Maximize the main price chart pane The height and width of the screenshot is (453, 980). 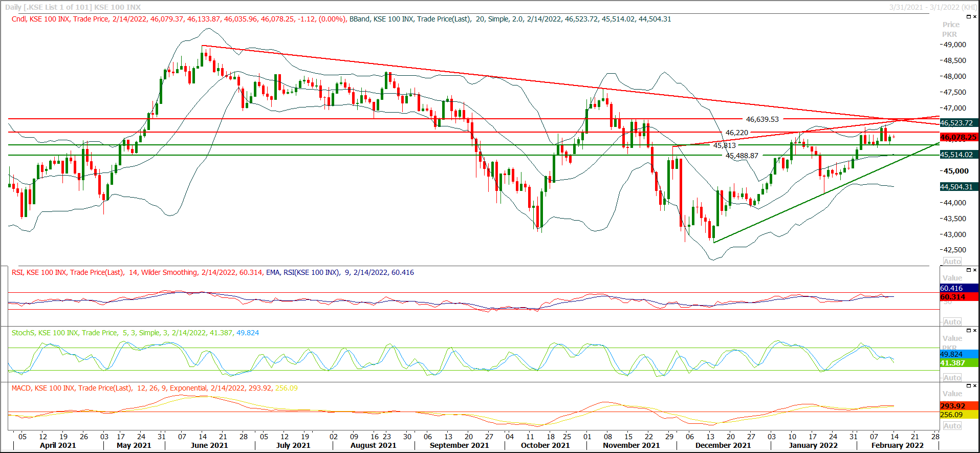(968, 17)
